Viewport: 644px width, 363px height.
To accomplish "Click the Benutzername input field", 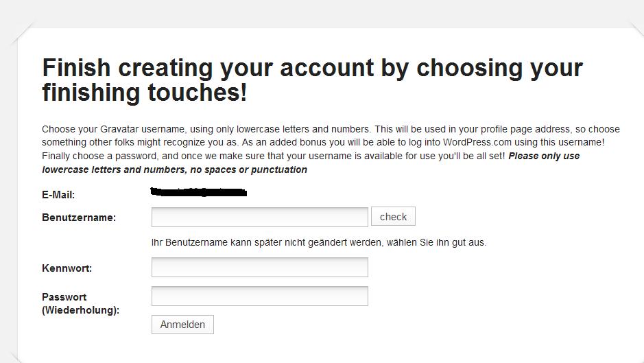I will 259,217.
